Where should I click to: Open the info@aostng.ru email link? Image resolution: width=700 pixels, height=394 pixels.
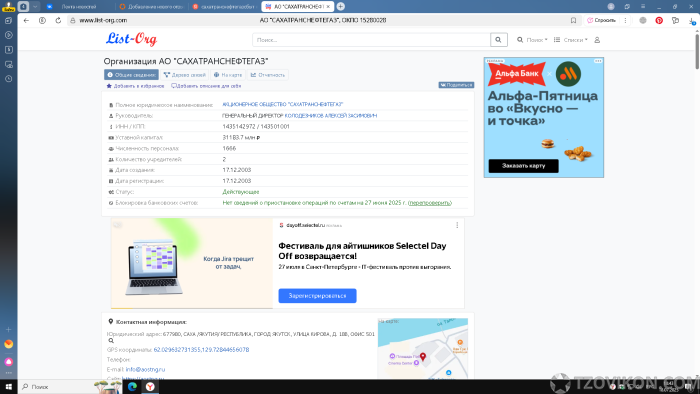tap(145, 369)
